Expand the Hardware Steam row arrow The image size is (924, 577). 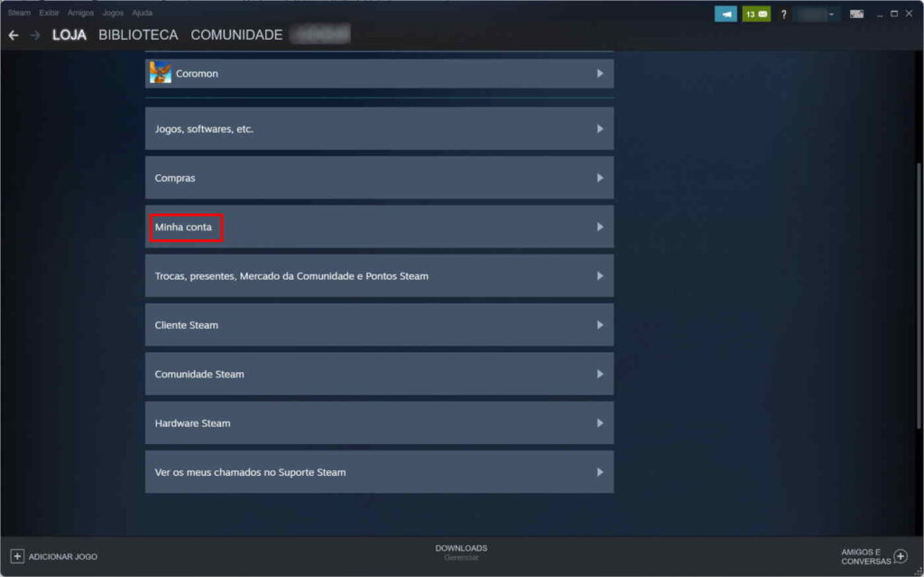tap(600, 423)
